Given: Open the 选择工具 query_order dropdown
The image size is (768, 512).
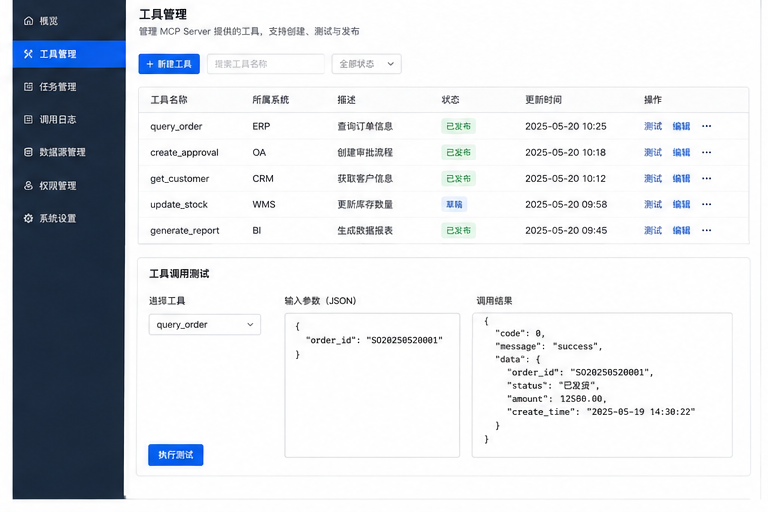Looking at the screenshot, I should pos(205,324).
